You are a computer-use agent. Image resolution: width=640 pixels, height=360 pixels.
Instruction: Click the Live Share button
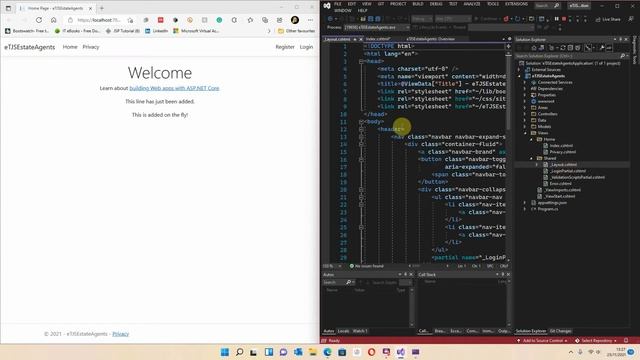tap(608, 19)
